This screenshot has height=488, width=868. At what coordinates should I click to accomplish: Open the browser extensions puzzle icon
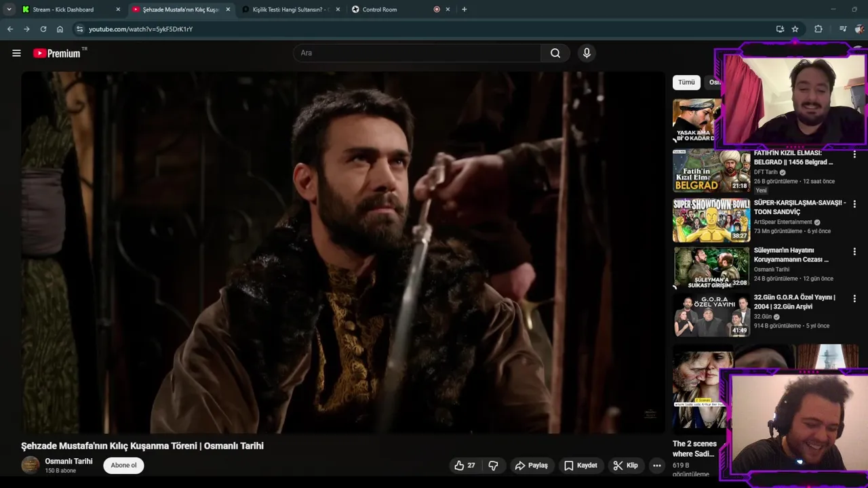click(x=818, y=29)
